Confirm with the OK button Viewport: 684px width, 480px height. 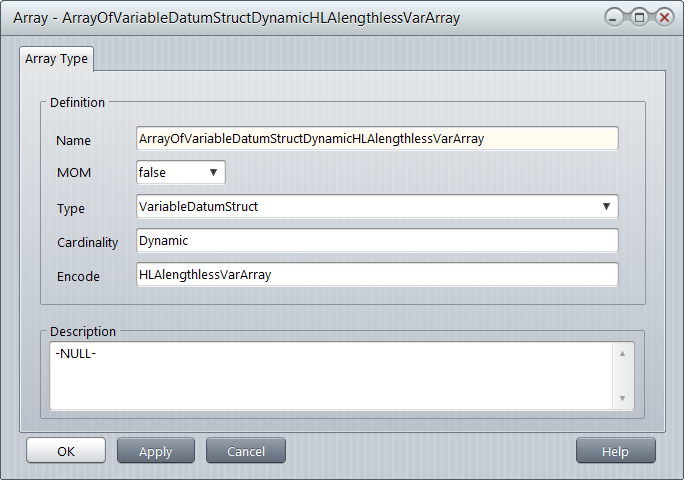click(66, 451)
